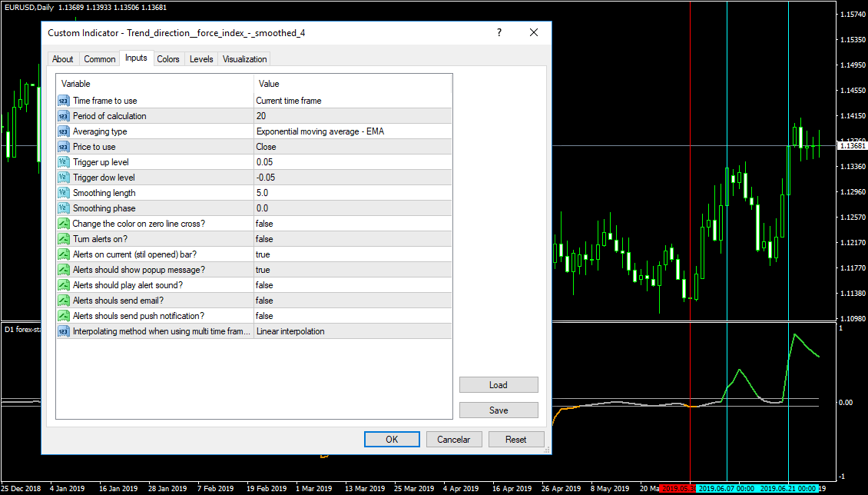The width and height of the screenshot is (868, 495).
Task: Click the 'Price to use' variable name
Action: (x=94, y=147)
